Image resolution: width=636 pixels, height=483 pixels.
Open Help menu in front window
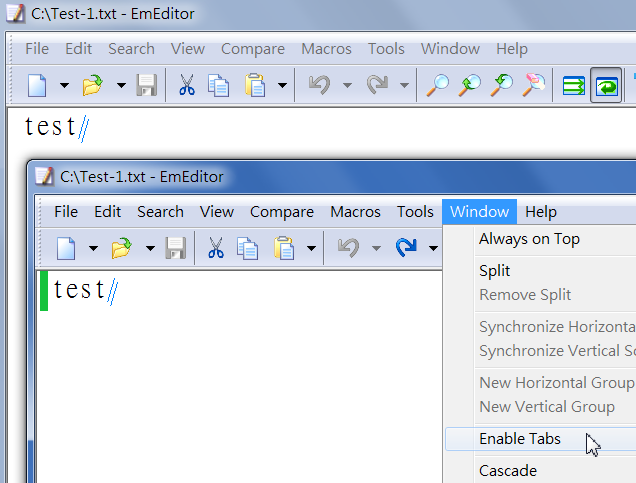tap(541, 212)
